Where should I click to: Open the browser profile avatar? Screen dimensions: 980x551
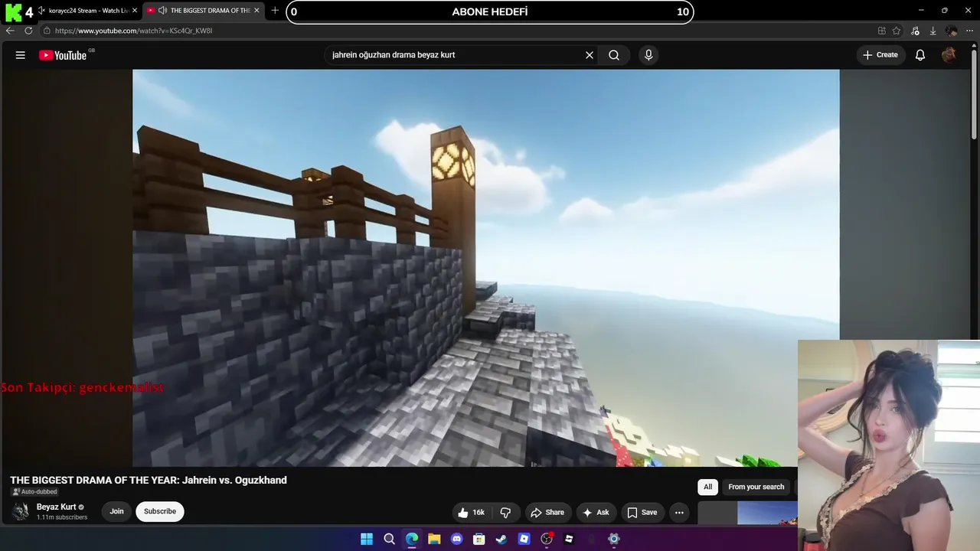click(x=951, y=31)
